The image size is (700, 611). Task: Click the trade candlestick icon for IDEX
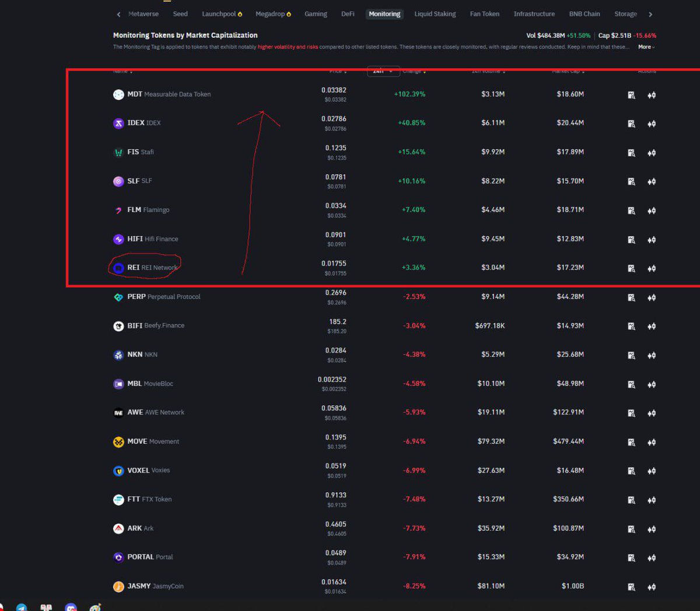click(x=652, y=124)
